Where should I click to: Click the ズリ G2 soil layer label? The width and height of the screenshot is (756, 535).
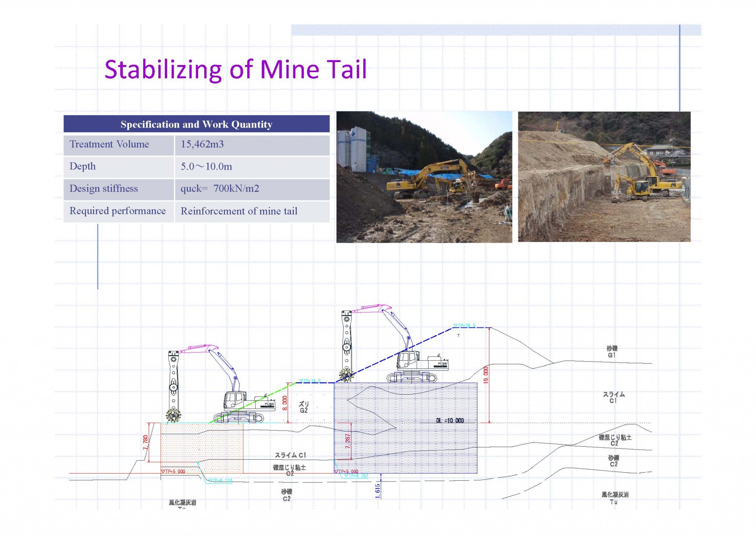[303, 407]
